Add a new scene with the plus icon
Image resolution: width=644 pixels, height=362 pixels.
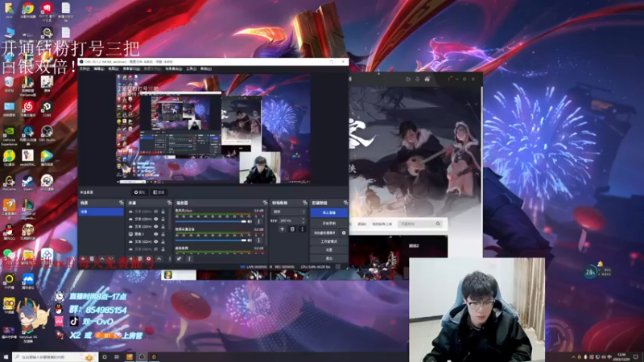[x=83, y=258]
